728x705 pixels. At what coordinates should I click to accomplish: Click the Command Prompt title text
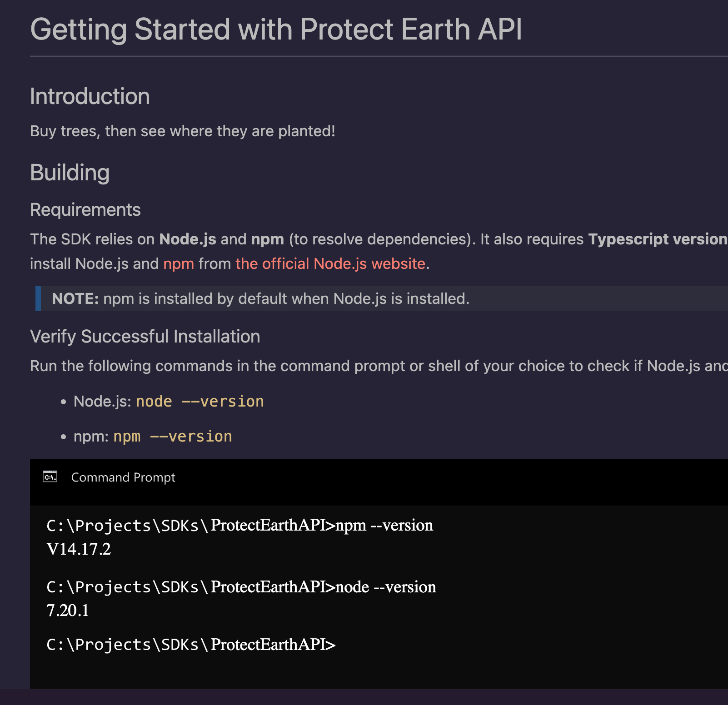[123, 477]
